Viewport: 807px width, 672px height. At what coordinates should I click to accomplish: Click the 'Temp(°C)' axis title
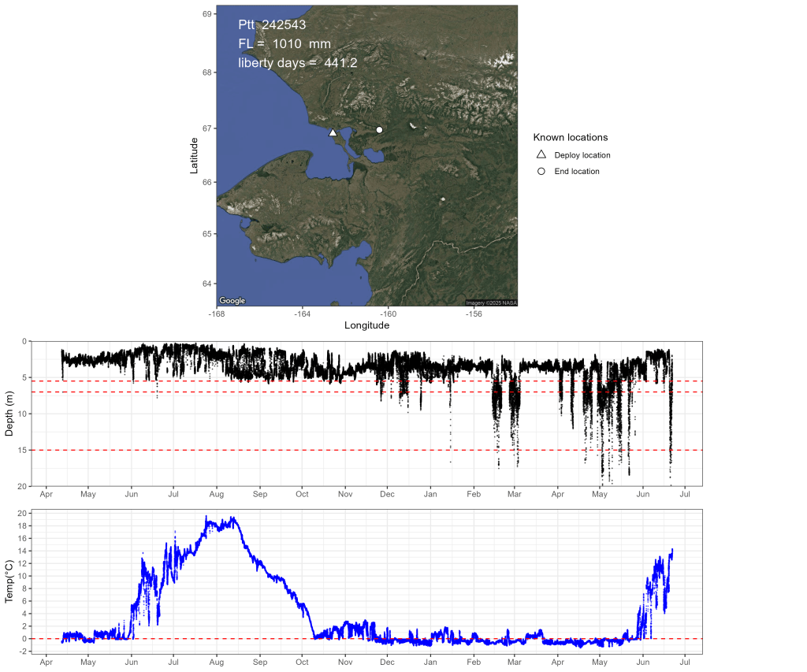click(9, 581)
